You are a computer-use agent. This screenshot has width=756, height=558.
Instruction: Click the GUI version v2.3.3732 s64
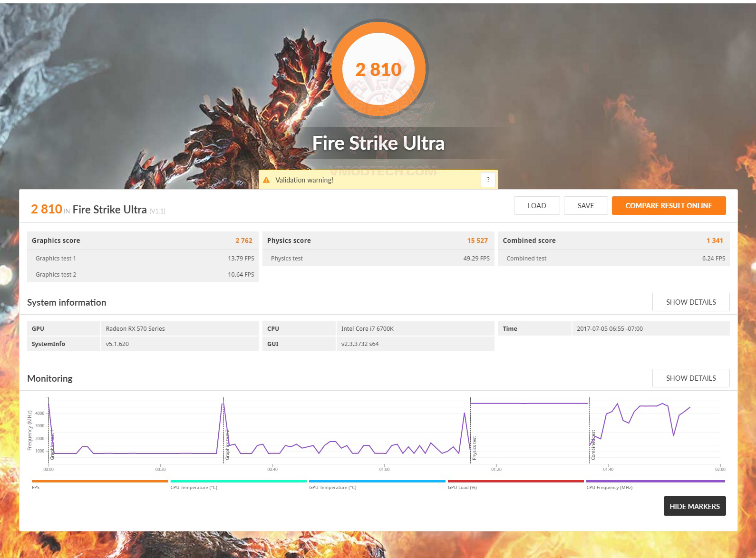pos(360,344)
